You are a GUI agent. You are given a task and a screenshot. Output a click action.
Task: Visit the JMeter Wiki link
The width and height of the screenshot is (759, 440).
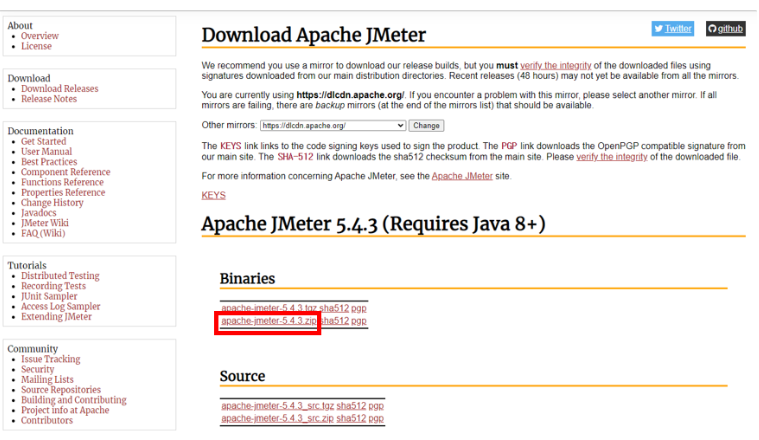click(45, 223)
